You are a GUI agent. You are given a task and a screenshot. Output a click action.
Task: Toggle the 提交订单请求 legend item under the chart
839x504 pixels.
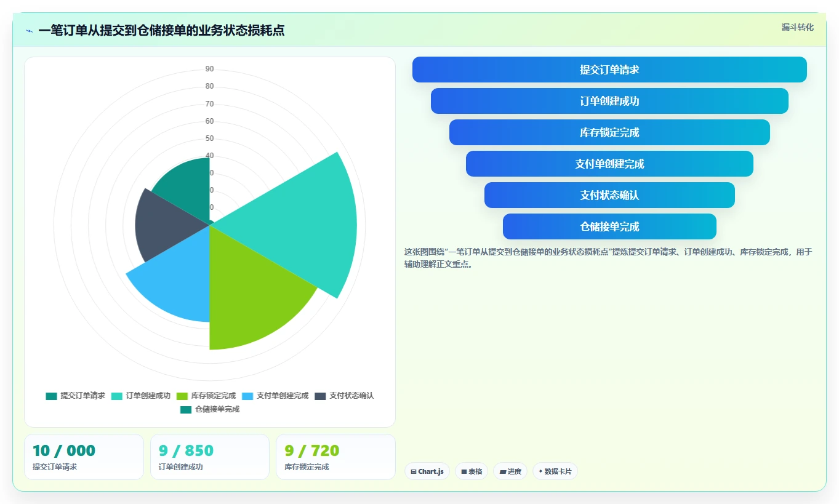click(75, 396)
